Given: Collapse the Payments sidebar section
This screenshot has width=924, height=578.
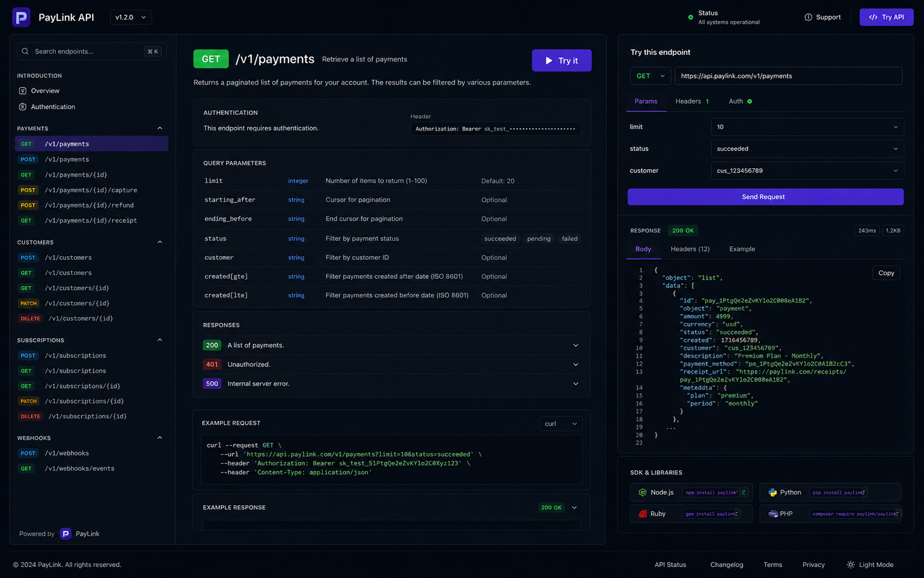Looking at the screenshot, I should click(x=160, y=128).
